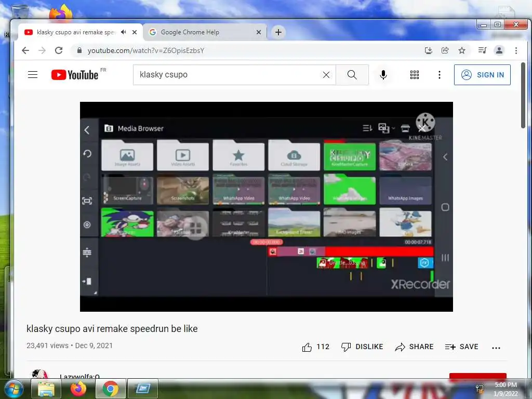Clear the search text with the X
This screenshot has height=399, width=532.
pos(326,75)
